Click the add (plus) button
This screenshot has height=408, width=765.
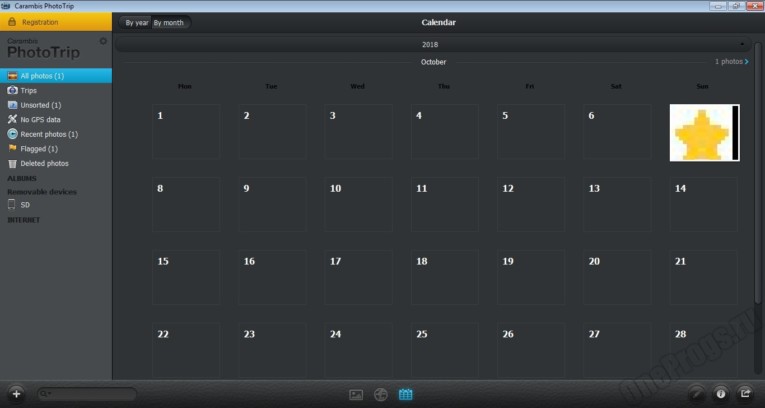16,394
